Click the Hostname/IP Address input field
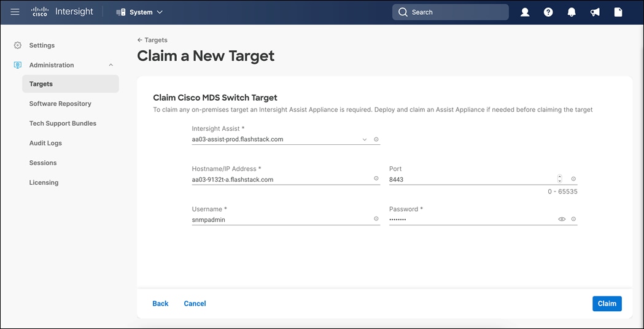Viewport: 644px width, 329px height. pos(281,179)
